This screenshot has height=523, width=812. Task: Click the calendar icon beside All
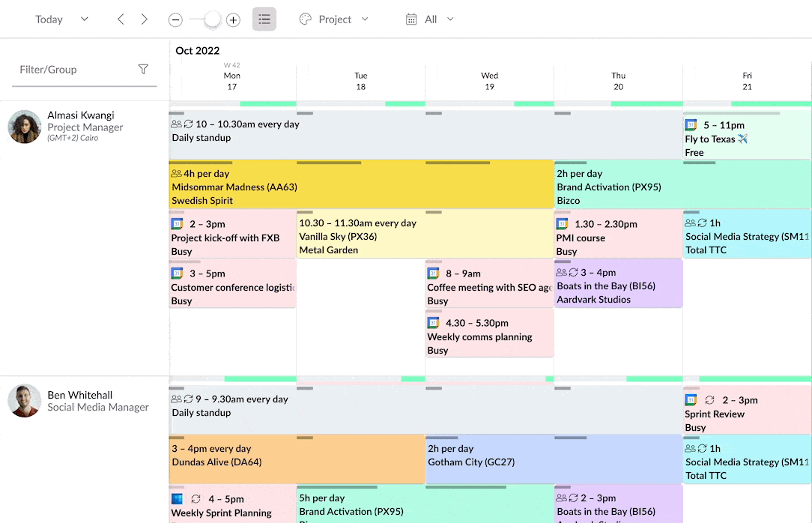click(x=411, y=19)
